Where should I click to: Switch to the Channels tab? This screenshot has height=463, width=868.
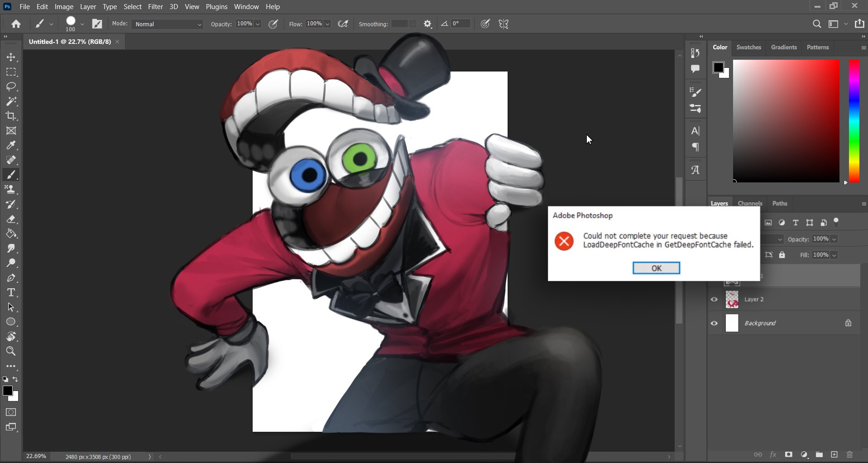coord(750,203)
